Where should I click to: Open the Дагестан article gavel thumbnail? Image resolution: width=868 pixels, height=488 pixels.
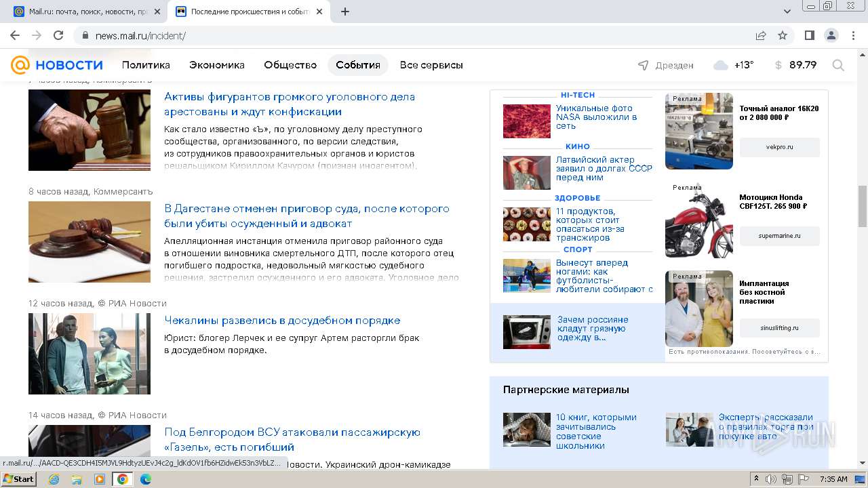click(90, 242)
